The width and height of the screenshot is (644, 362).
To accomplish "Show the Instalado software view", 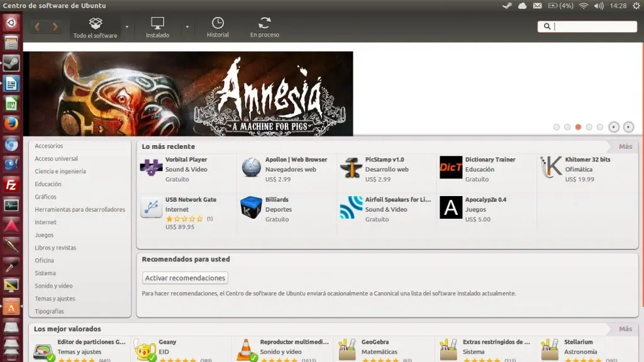I will point(157,28).
